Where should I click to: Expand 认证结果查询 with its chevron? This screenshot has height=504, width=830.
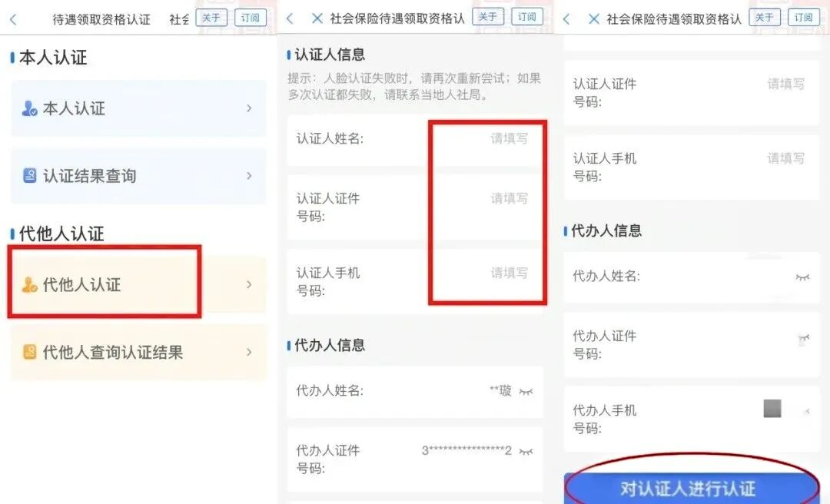point(249,175)
